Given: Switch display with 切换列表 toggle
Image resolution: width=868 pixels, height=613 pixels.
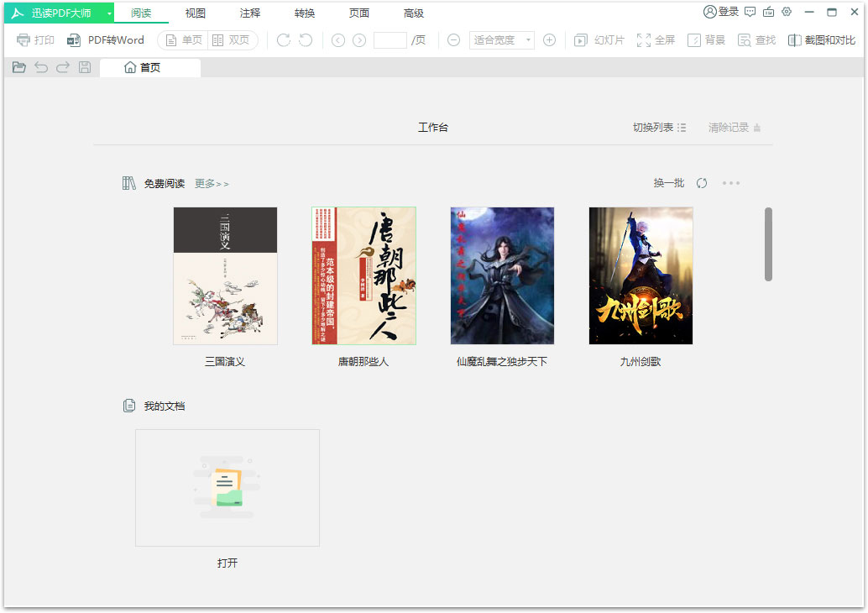Looking at the screenshot, I should 660,127.
